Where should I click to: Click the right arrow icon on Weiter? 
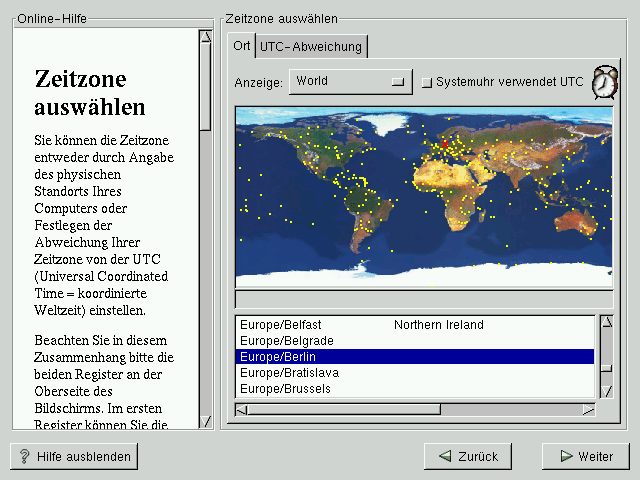tap(566, 456)
